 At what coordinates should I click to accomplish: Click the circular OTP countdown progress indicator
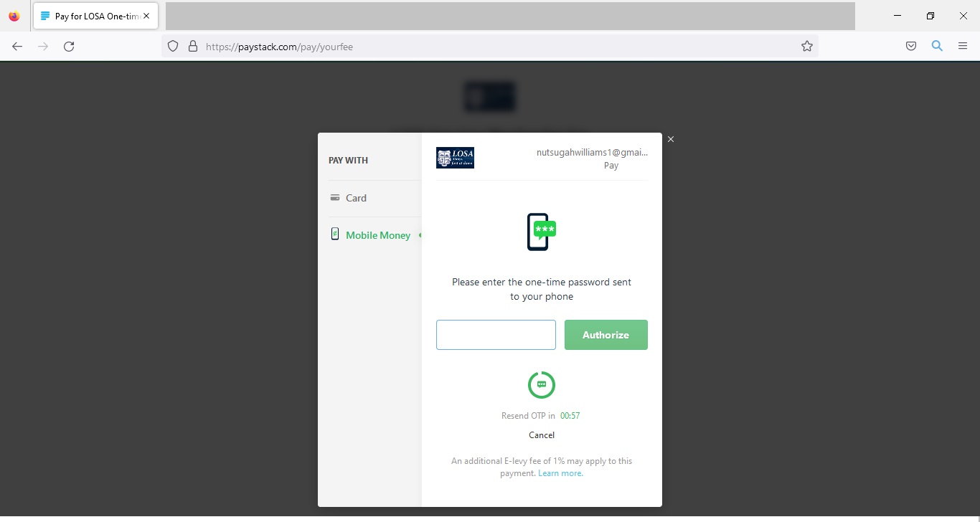pos(542,385)
